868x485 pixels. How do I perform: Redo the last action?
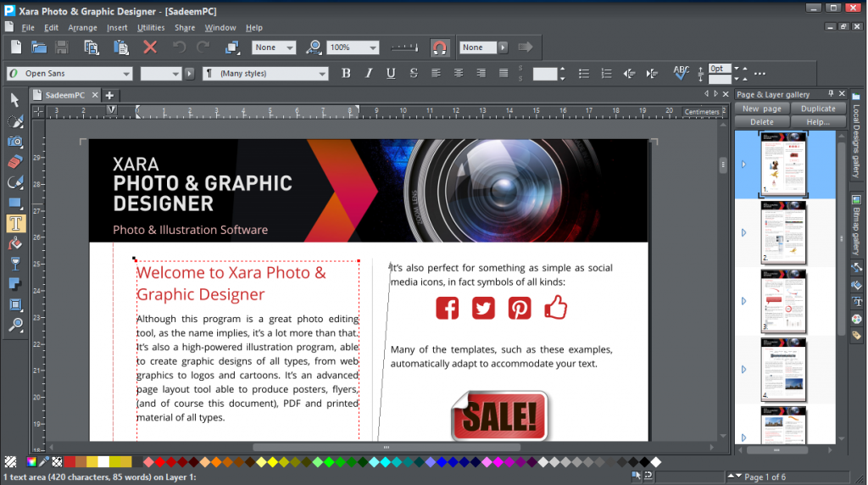click(x=203, y=47)
